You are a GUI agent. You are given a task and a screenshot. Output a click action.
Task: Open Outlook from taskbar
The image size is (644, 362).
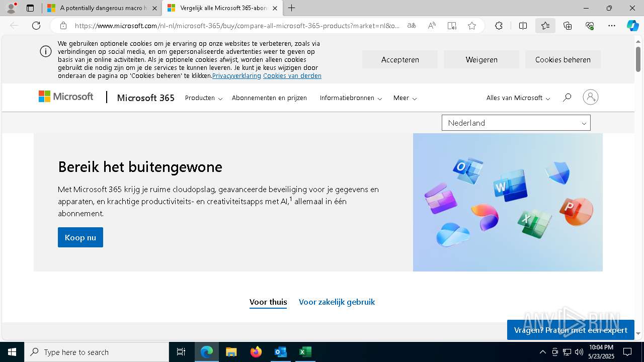click(x=280, y=352)
